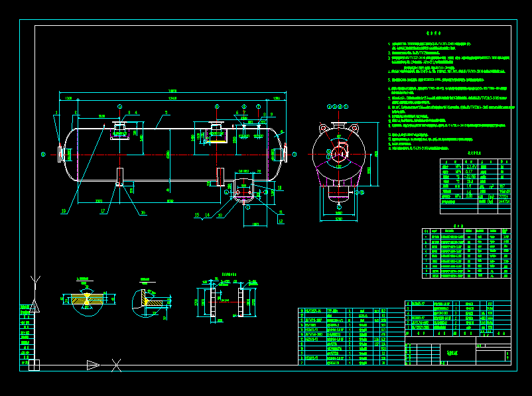Select the 2.16 MPa pressure cell in the characteristics table
Viewport: 532px width, 396px height.
pos(470,166)
